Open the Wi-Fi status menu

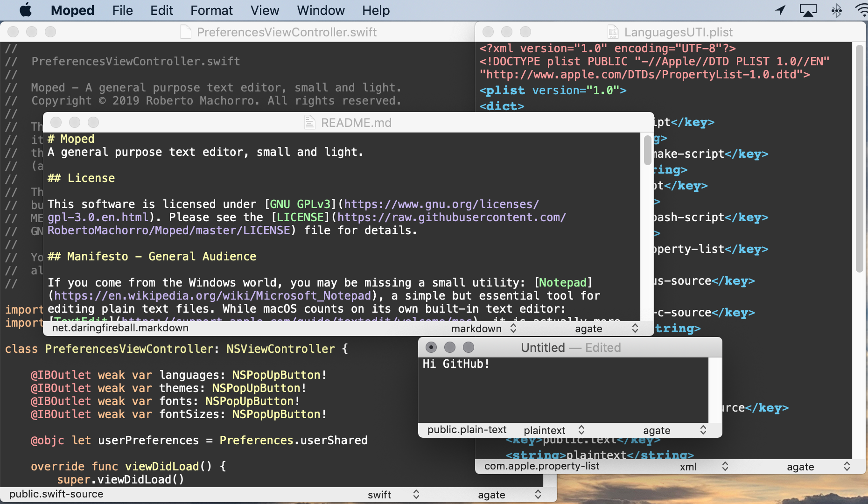coord(862,10)
